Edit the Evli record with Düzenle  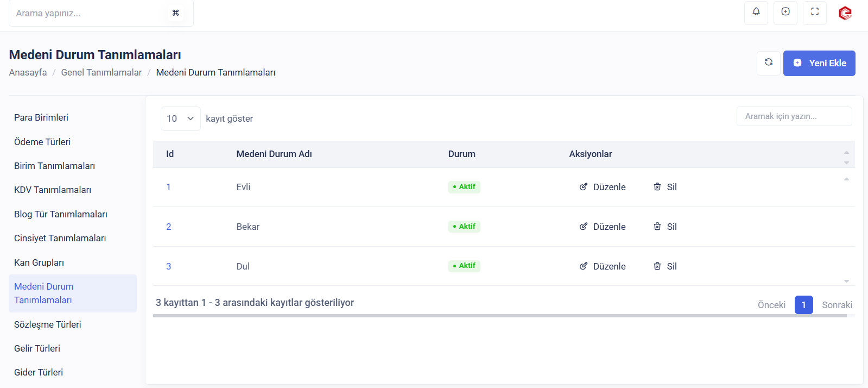tap(603, 187)
